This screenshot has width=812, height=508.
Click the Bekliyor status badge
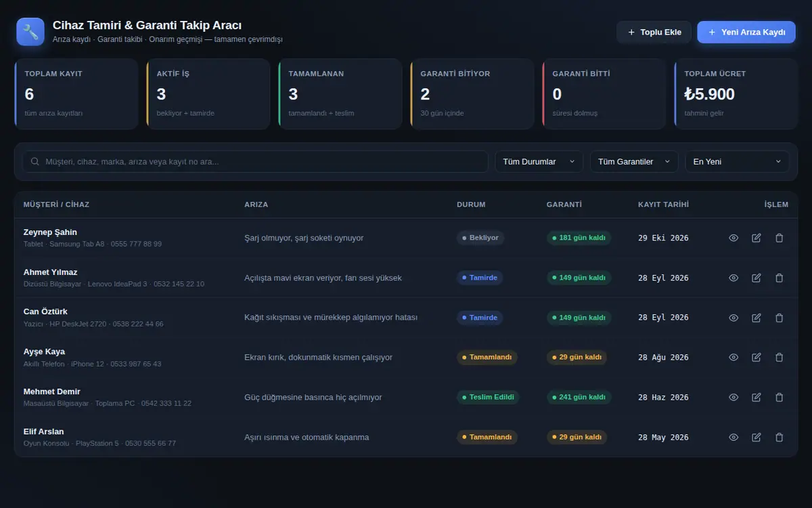(x=480, y=238)
